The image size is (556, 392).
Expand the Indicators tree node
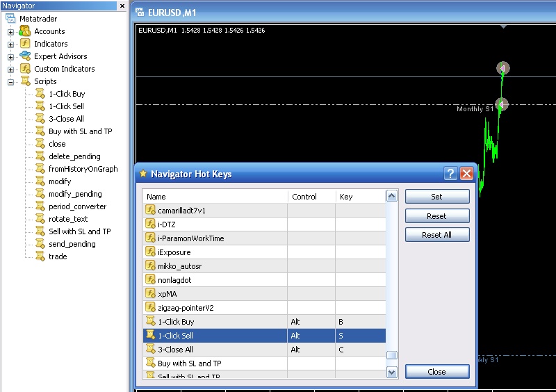click(10, 44)
